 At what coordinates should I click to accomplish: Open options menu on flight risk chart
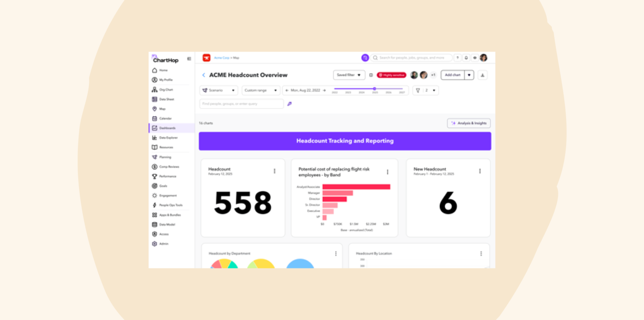point(387,172)
